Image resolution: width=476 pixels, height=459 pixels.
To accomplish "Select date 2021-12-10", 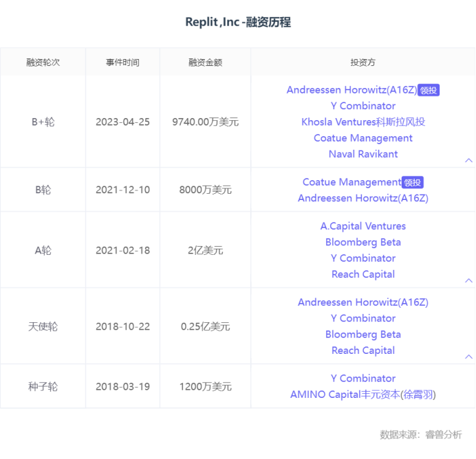I will tap(122, 190).
